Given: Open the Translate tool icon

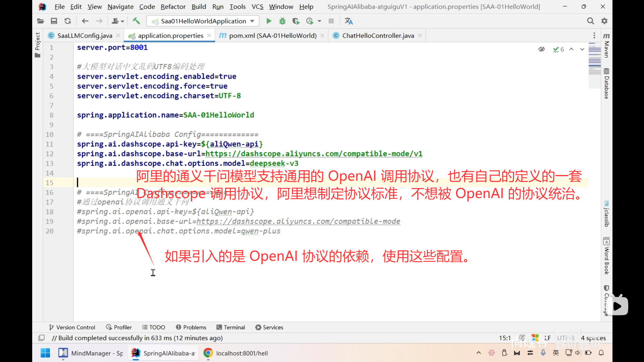Looking at the screenshot, I should [348, 21].
